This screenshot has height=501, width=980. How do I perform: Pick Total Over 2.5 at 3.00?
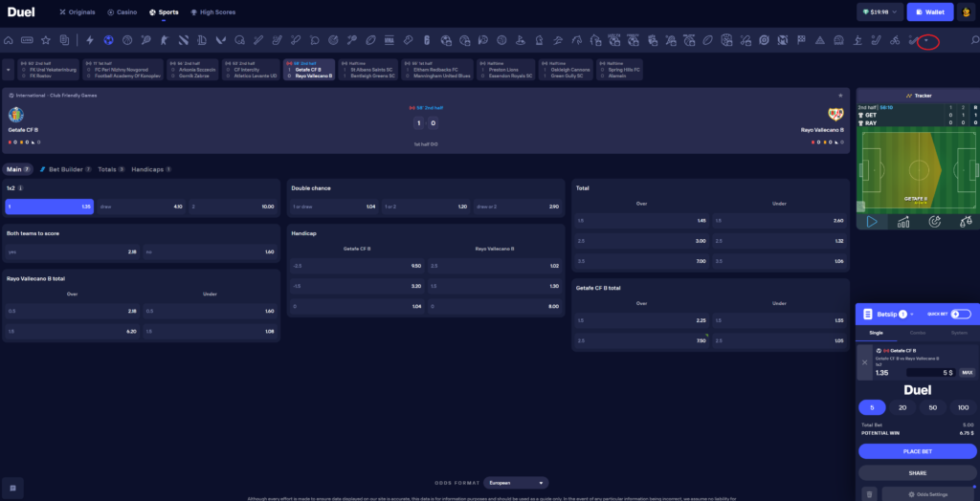[x=642, y=241]
